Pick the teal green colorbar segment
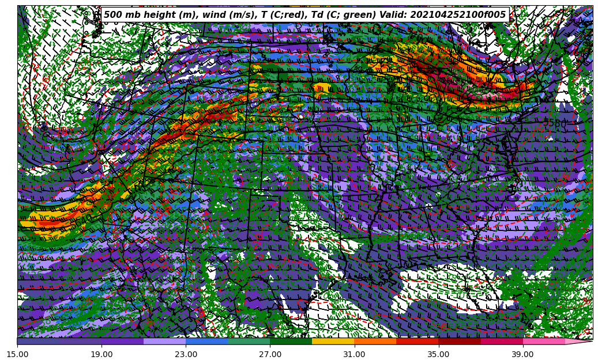Image resolution: width=598 pixels, height=364 pixels. (249, 342)
